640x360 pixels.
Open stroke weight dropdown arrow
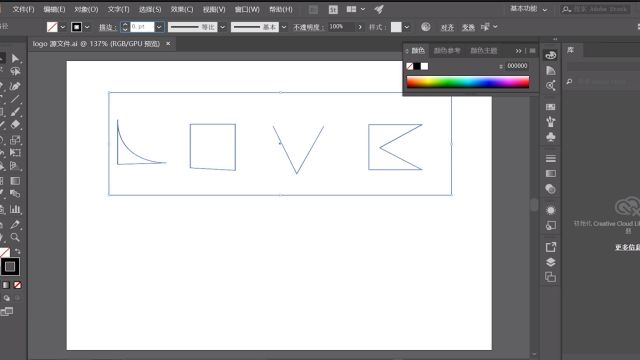(159, 27)
